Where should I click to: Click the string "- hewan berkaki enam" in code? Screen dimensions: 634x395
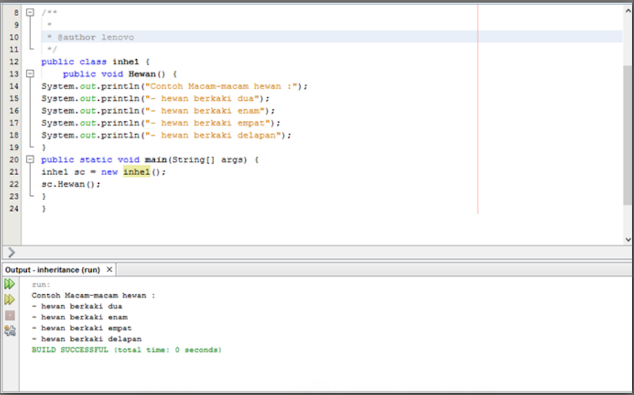[205, 111]
